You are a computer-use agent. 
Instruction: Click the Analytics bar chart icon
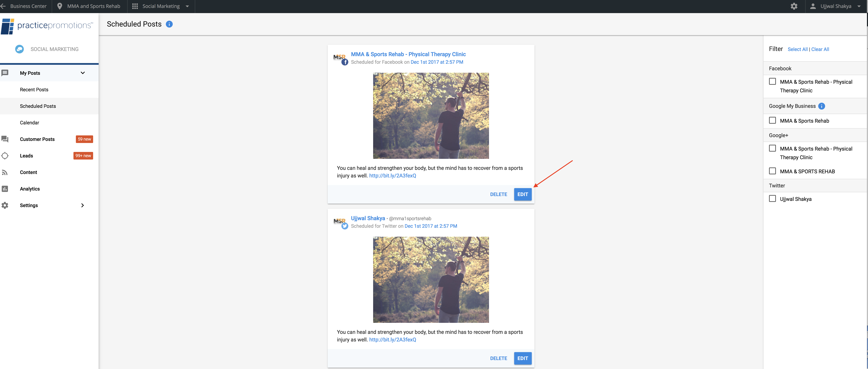click(5, 189)
